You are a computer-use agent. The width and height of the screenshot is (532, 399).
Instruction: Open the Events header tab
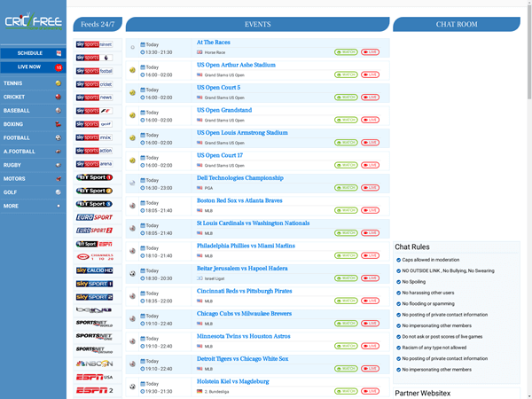coord(257,25)
